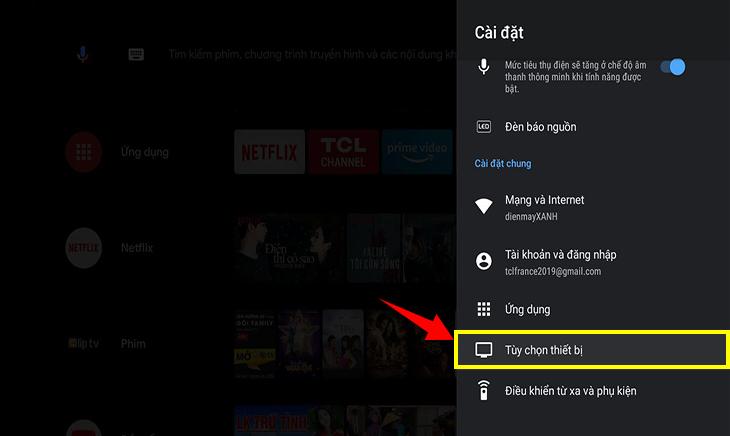730x436 pixels.
Task: Toggle off the smart voice mode switch
Action: coord(675,68)
